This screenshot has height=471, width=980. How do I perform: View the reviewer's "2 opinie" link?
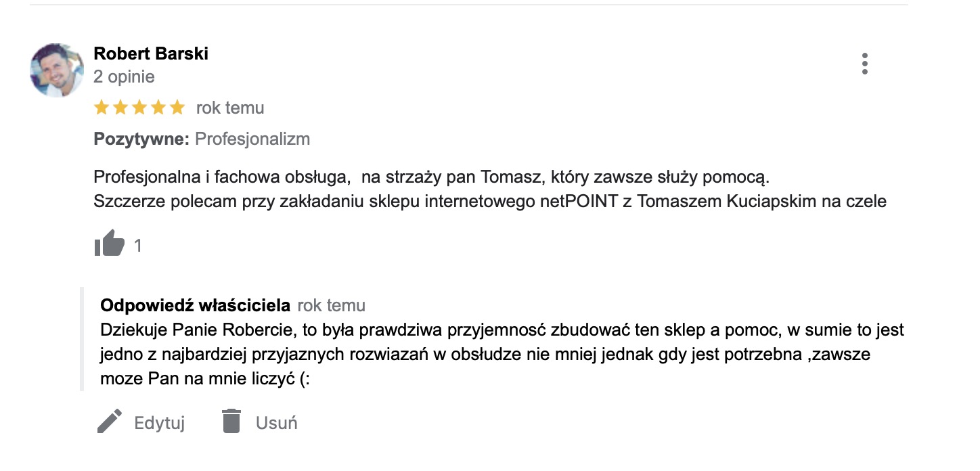point(124,76)
